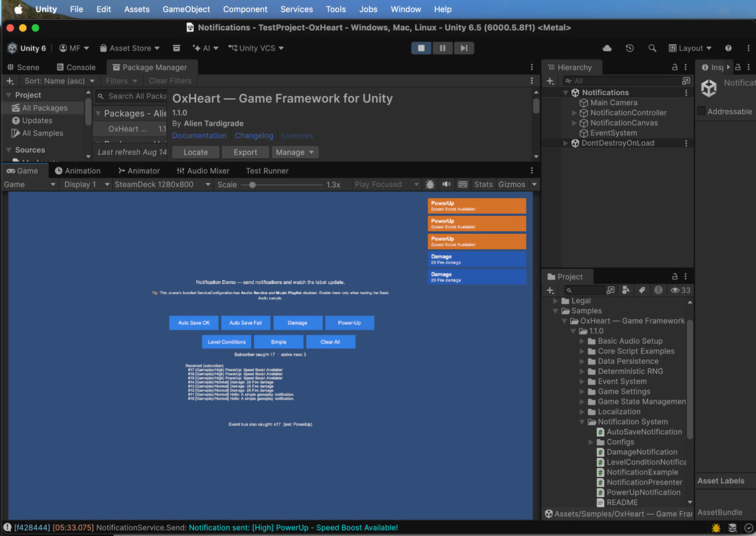
Task: Open the SteamDeck 1280x800 resolution dropdown
Action: (162, 184)
